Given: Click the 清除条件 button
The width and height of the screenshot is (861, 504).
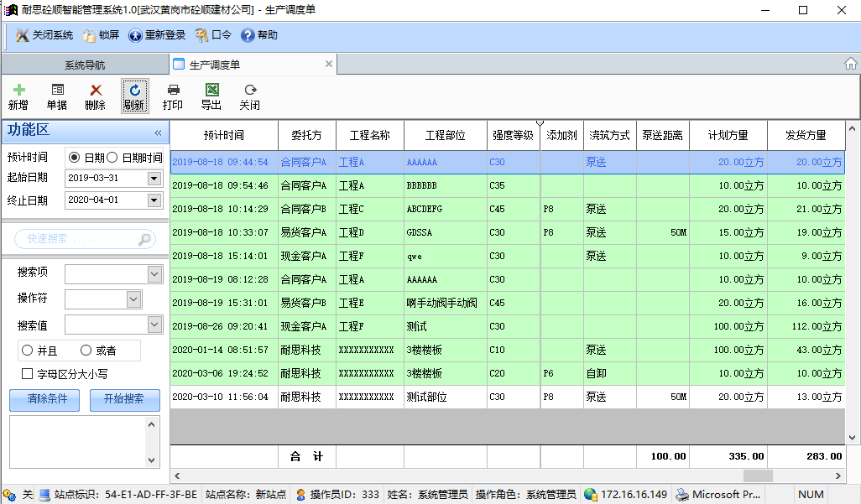Looking at the screenshot, I should pyautogui.click(x=47, y=400).
